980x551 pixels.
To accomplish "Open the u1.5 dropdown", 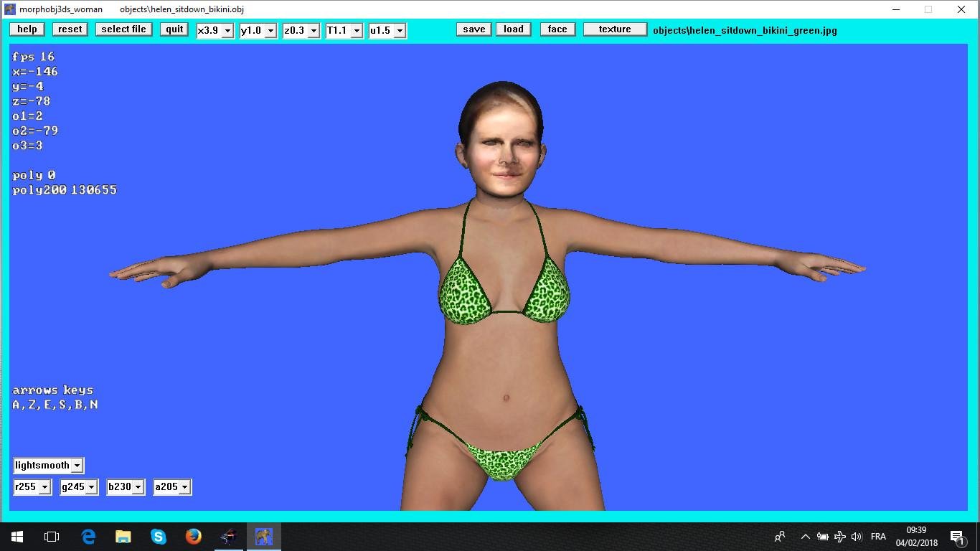I will [387, 30].
